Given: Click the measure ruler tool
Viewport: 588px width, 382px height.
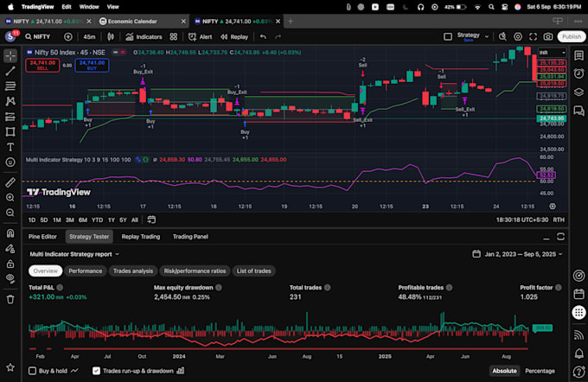Looking at the screenshot, I should click(x=10, y=183).
